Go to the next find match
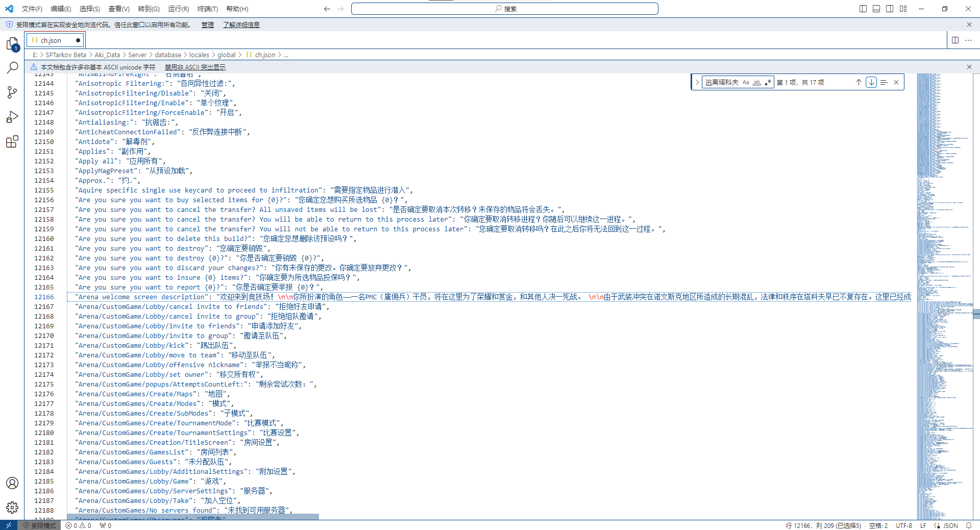This screenshot has width=980, height=530. click(871, 82)
